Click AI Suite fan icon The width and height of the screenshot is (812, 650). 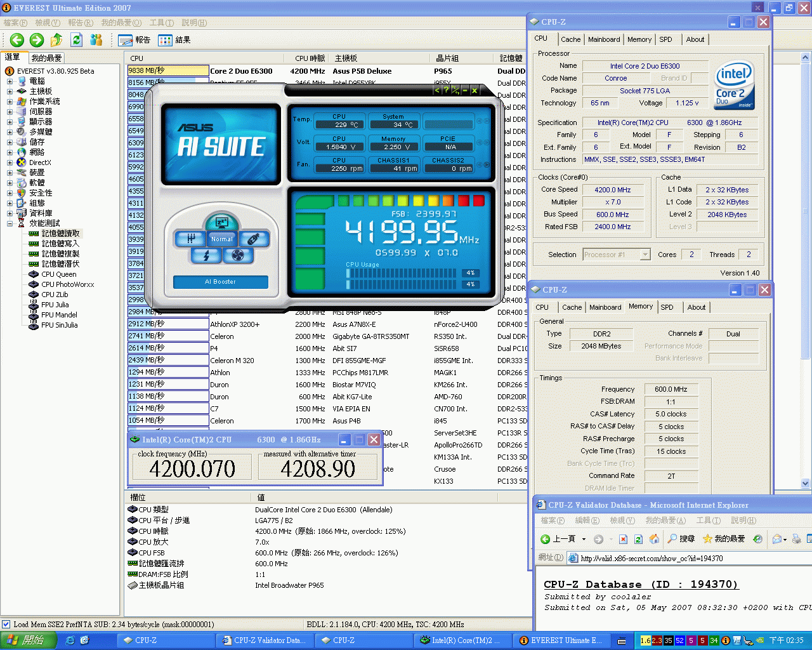(238, 255)
